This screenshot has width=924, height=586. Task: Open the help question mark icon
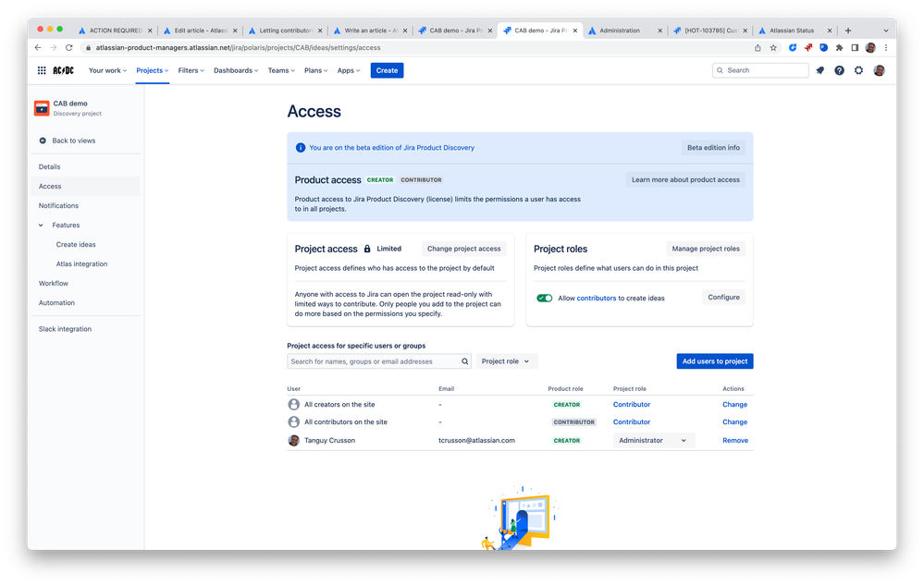(x=839, y=70)
